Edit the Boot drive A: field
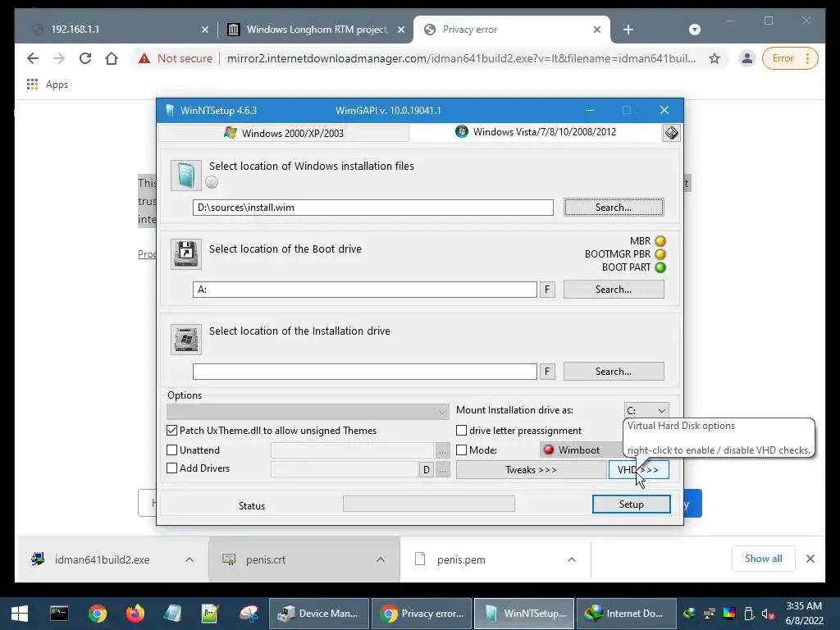This screenshot has height=630, width=840. pyautogui.click(x=365, y=290)
